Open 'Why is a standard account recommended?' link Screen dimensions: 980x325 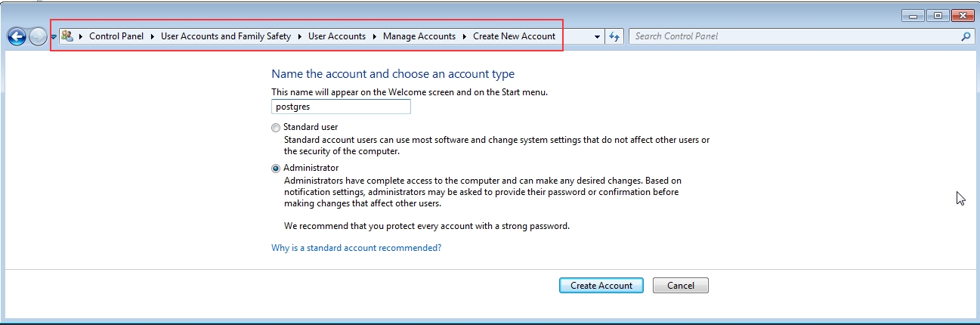click(356, 248)
